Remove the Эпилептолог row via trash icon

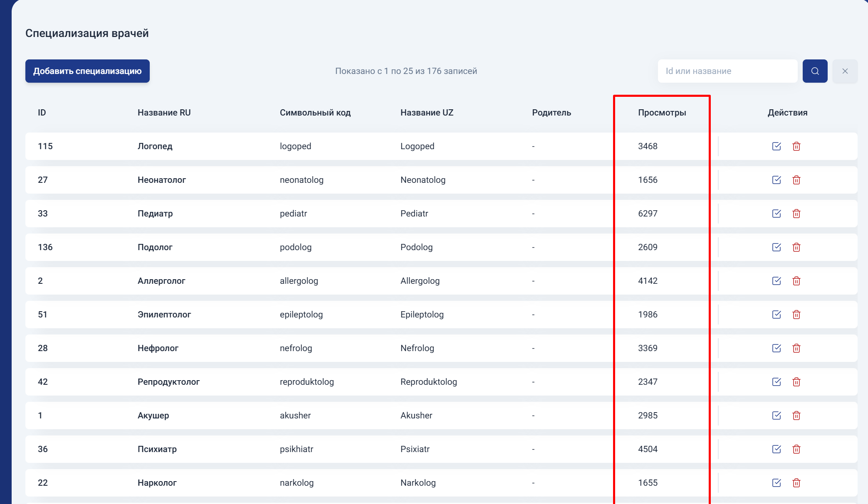[x=796, y=315]
